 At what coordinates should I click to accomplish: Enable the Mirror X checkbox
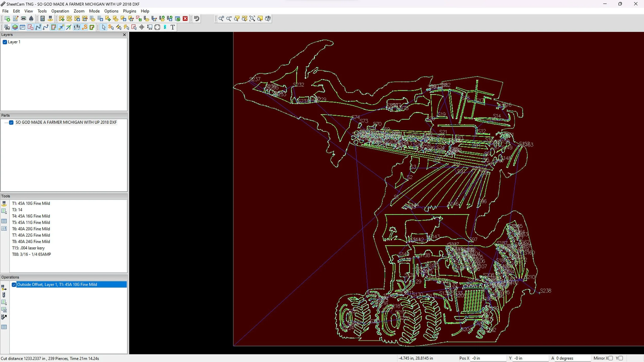[x=611, y=358]
